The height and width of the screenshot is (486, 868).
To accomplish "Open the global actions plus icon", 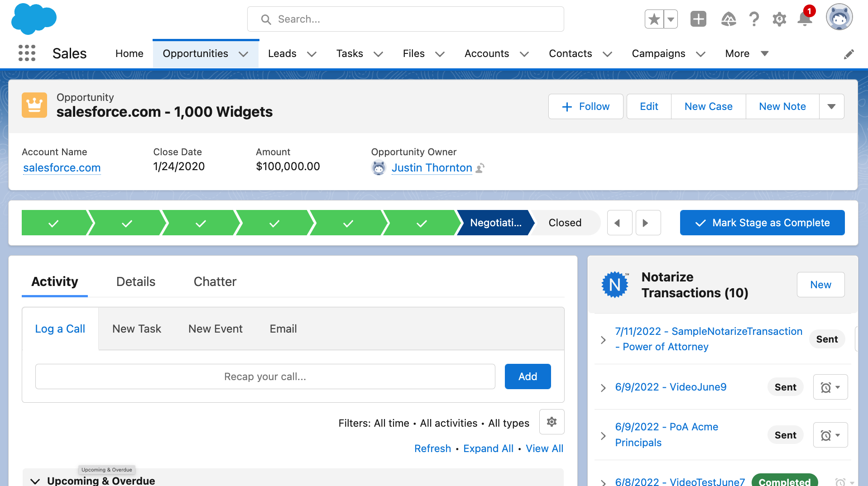I will (x=698, y=19).
